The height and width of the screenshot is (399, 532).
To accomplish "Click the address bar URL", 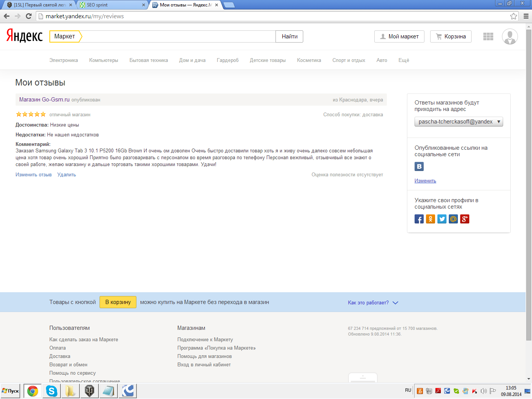I will 85,16.
